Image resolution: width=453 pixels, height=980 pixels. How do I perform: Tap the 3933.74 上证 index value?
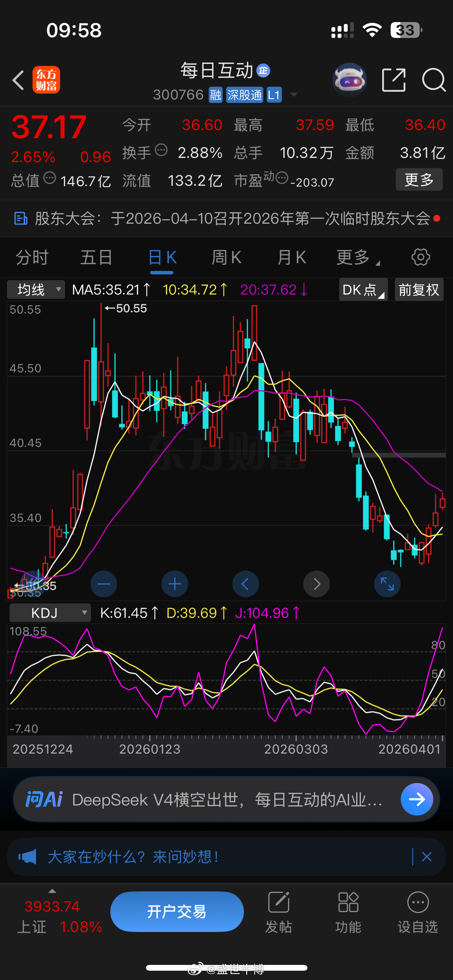click(52, 906)
